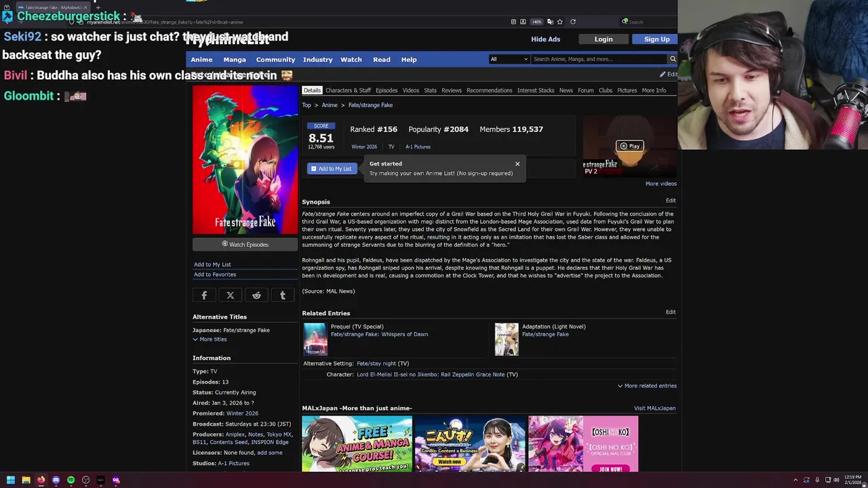
Task: Click the Edit link beside Synopsis
Action: click(x=671, y=201)
